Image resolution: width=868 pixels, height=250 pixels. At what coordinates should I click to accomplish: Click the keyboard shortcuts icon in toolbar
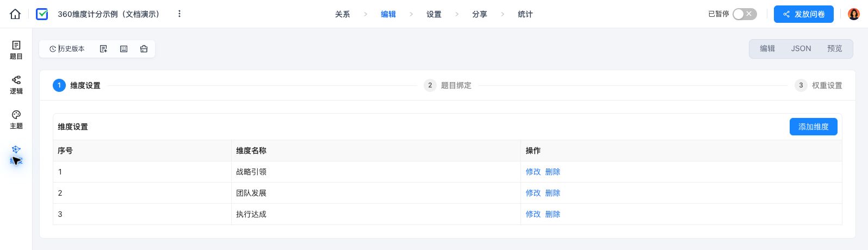coord(123,49)
